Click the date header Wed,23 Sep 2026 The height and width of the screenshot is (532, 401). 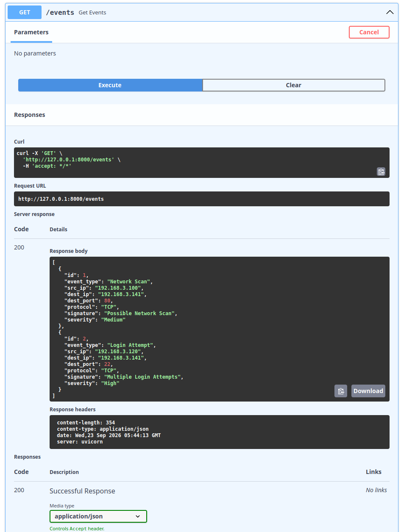coord(109,435)
